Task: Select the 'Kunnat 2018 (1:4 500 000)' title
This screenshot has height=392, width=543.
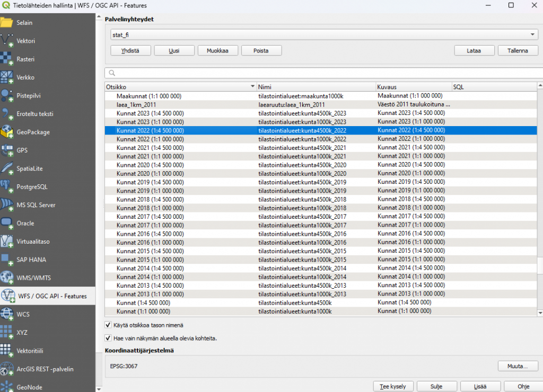Action: tap(150, 199)
